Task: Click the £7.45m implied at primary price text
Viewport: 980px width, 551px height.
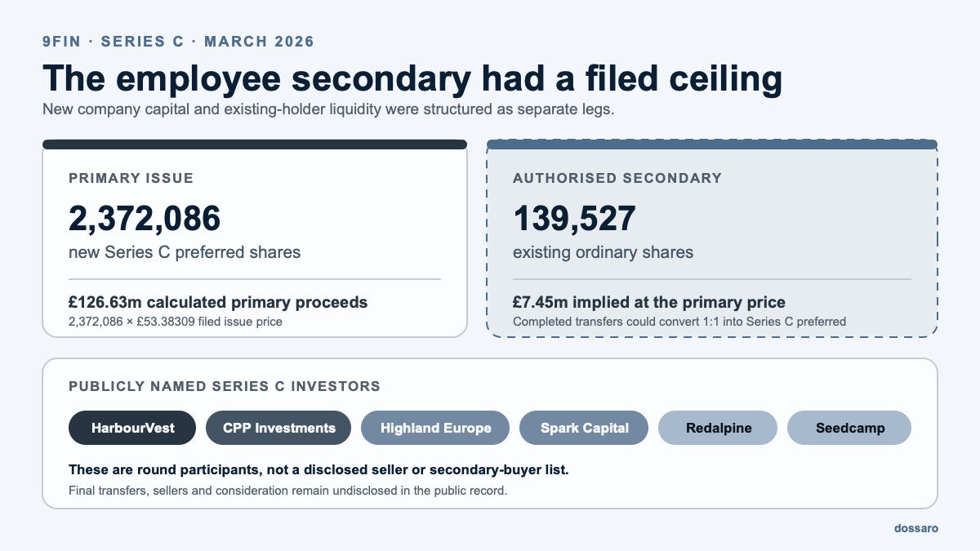Action: coord(649,303)
